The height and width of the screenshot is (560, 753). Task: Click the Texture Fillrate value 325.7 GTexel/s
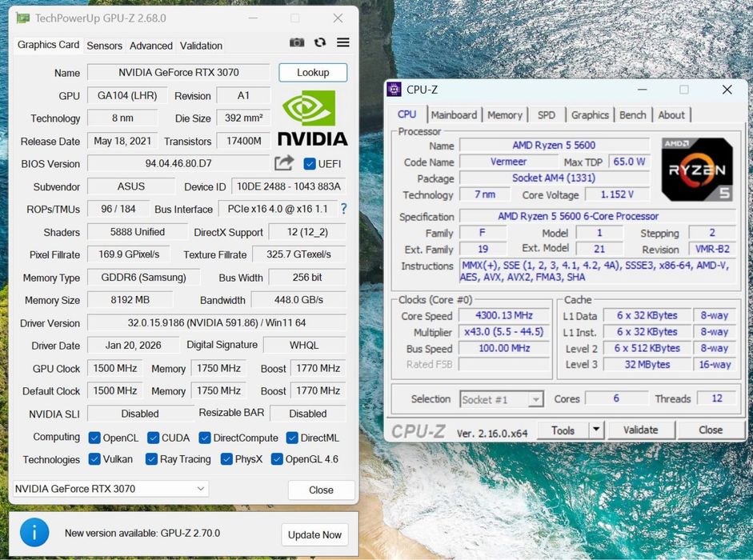(x=298, y=254)
